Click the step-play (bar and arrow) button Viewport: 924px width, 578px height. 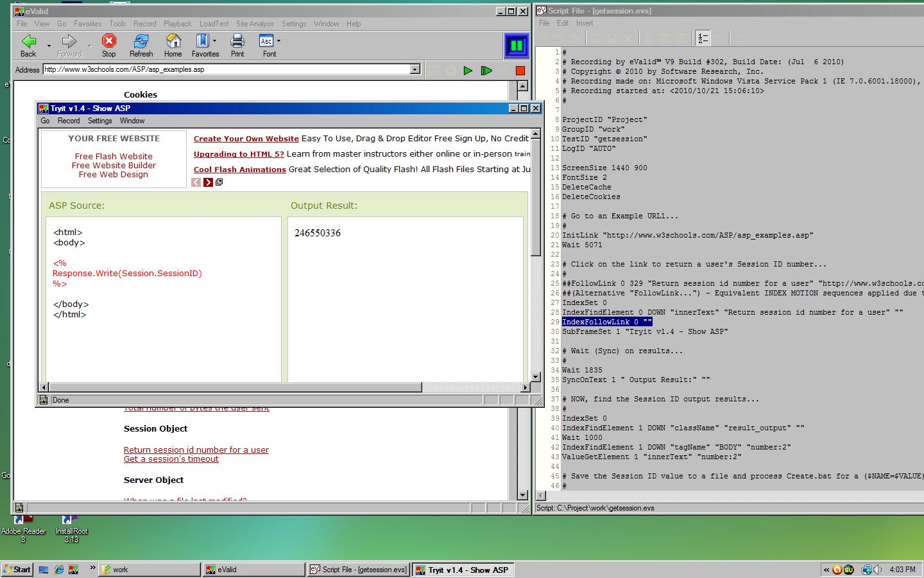(x=486, y=71)
